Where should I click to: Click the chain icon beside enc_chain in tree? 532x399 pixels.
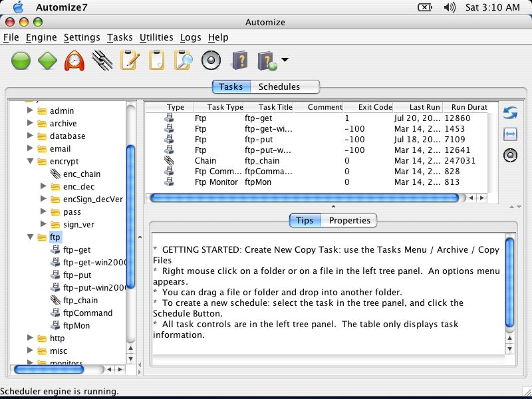tap(55, 174)
